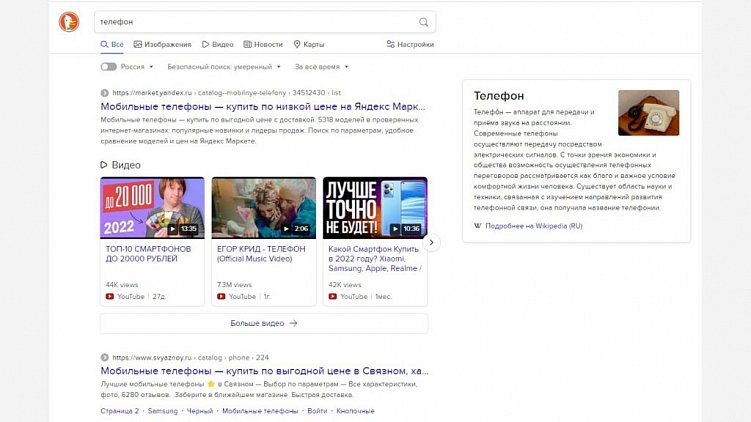The image size is (751, 422).
Task: Open the Яндекс Маркет Мобильные телефоны result
Action: 262,106
